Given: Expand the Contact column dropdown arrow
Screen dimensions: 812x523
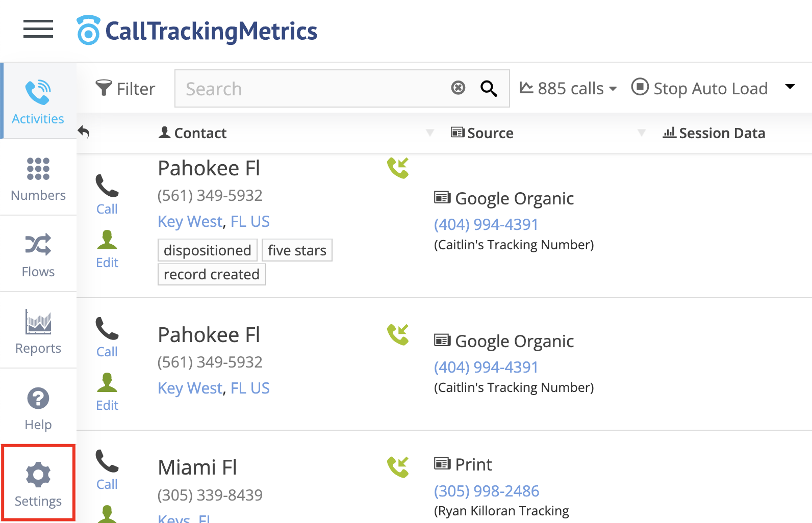Looking at the screenshot, I should [x=430, y=133].
